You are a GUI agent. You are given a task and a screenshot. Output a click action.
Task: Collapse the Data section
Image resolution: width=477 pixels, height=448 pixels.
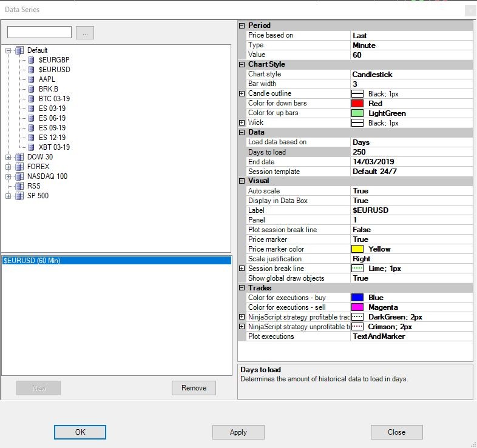tap(242, 133)
